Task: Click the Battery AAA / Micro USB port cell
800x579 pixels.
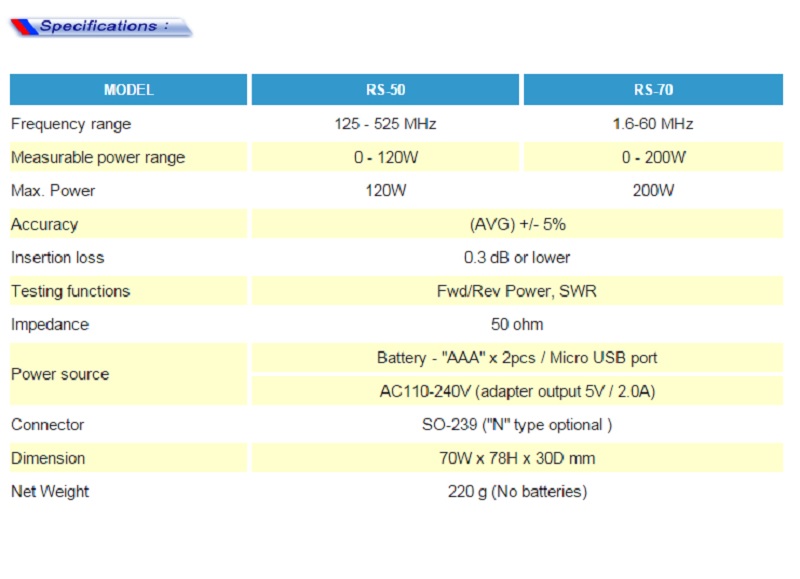Action: [x=517, y=357]
